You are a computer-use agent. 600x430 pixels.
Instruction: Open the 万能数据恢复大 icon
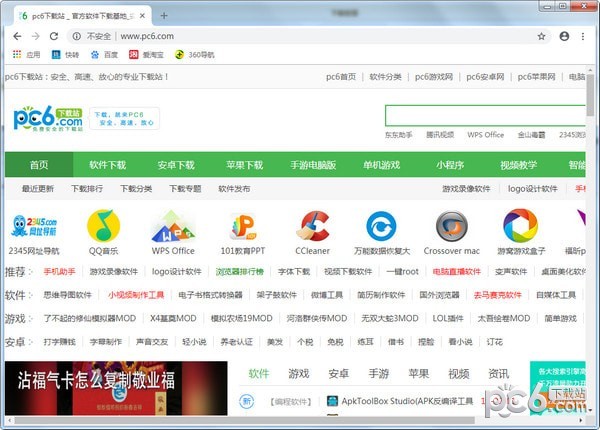point(381,226)
